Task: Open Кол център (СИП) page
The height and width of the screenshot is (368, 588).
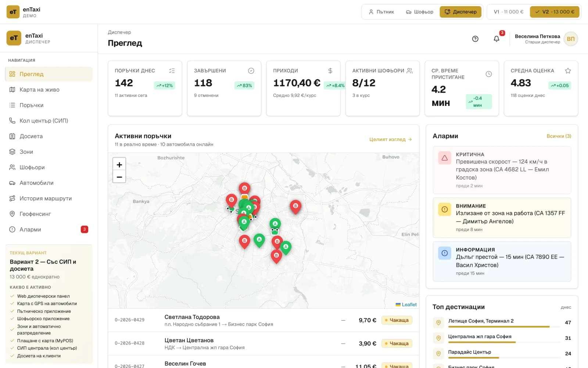Action: coord(49,121)
